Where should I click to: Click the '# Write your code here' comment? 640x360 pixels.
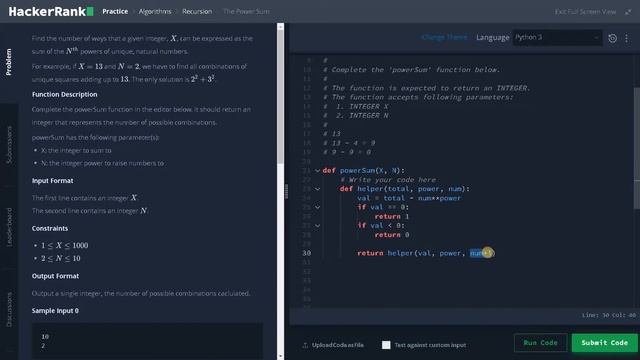tap(388, 180)
